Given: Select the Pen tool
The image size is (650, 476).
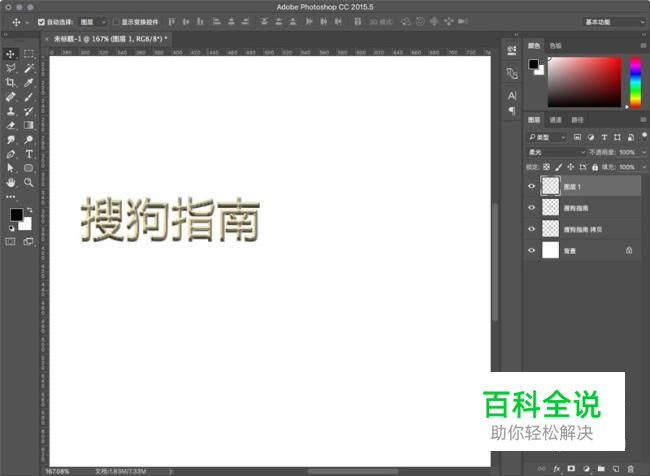Looking at the screenshot, I should pos(11,154).
